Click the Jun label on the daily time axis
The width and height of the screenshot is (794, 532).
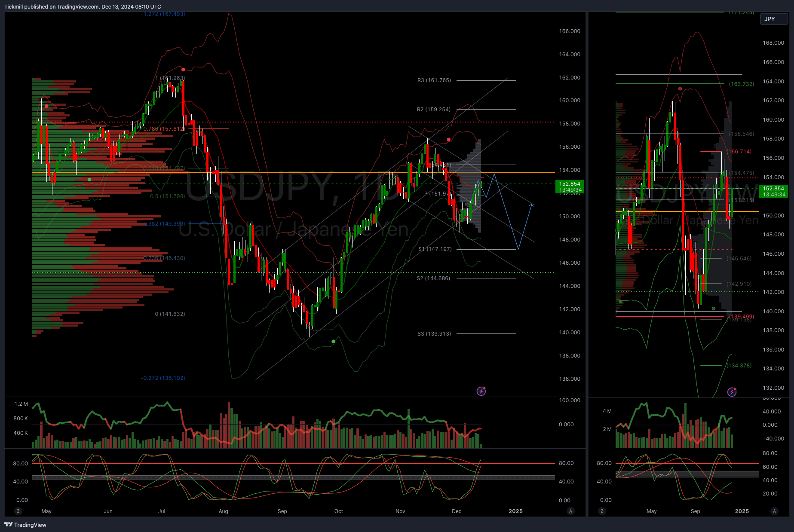(108, 511)
